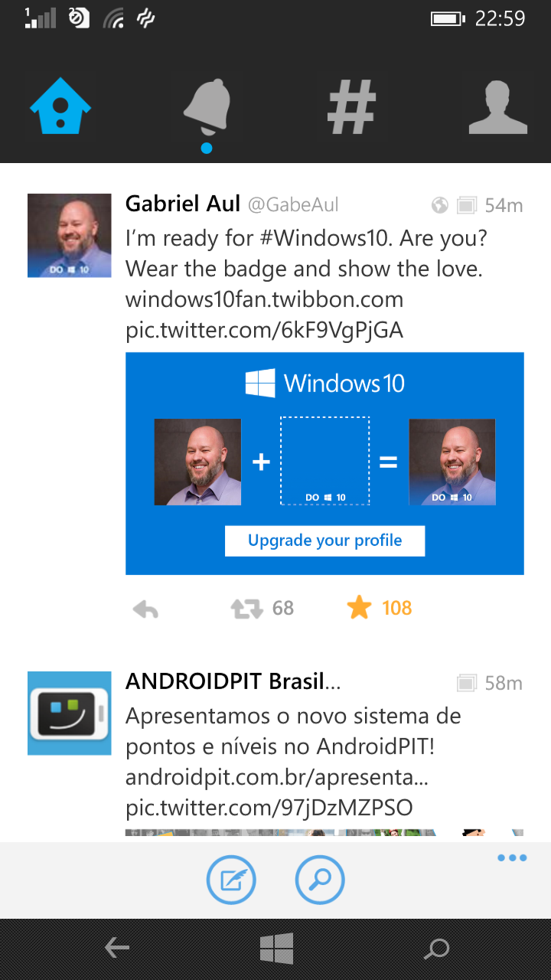
Task: Open the @GabeAul username handle
Action: coord(293,205)
